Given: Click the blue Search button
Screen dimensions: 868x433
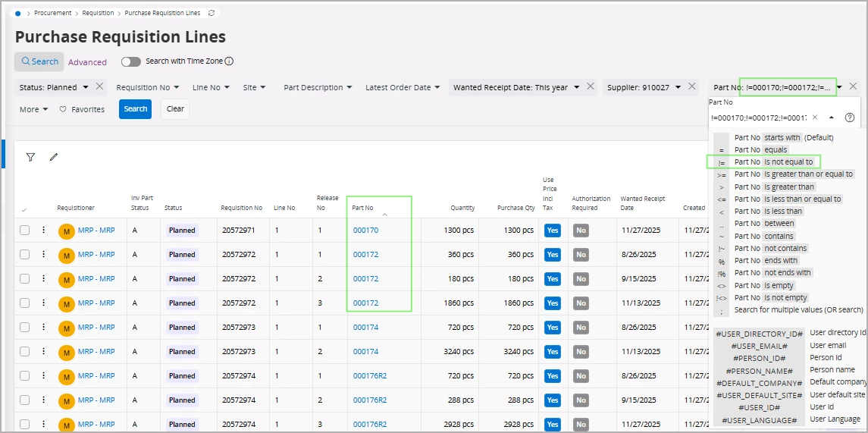Looking at the screenshot, I should click(135, 109).
